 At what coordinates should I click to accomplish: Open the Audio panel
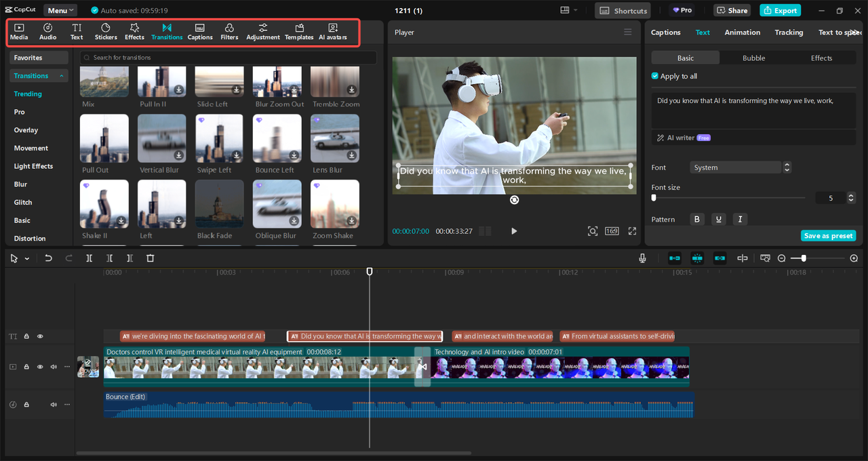tap(48, 31)
